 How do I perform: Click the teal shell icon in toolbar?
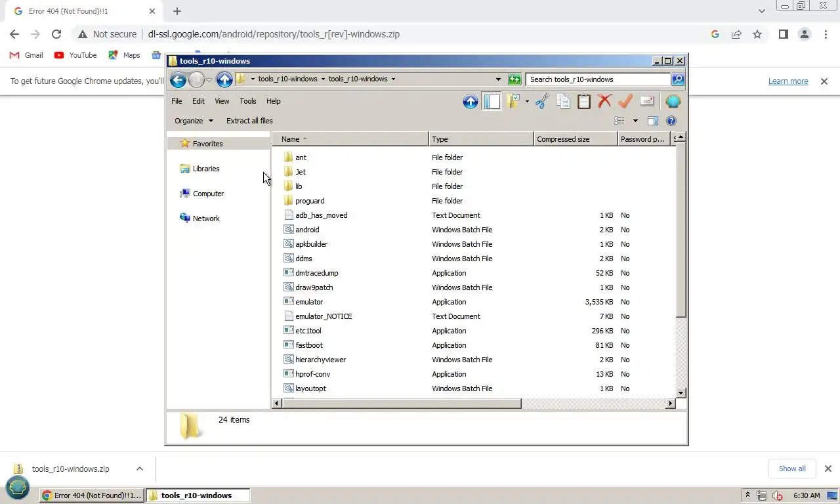pos(673,102)
